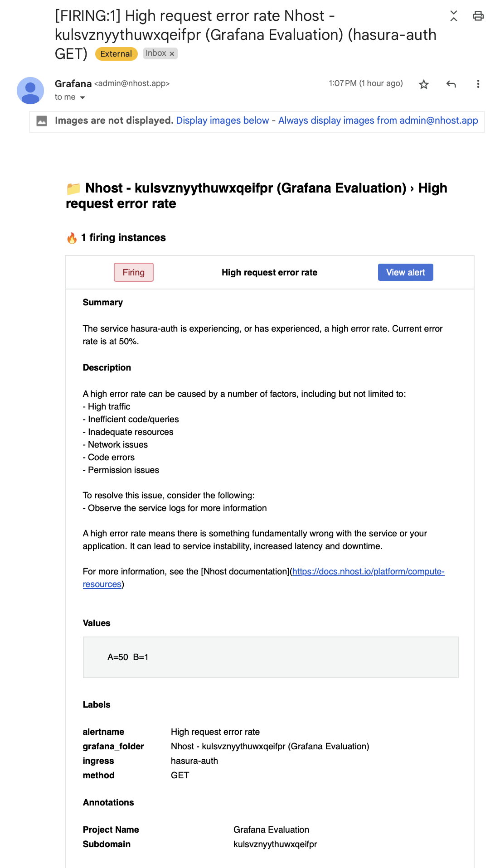
Task: Click the Grafana sender avatar
Action: tap(30, 90)
